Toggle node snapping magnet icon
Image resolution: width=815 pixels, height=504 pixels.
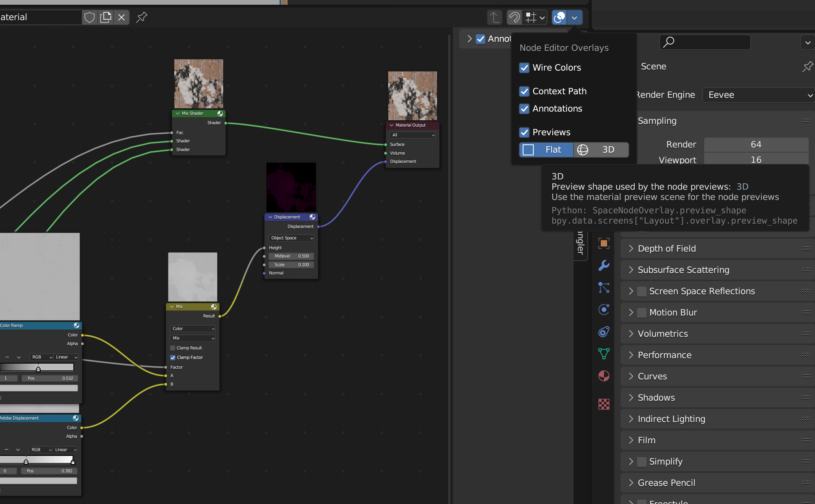coord(514,17)
